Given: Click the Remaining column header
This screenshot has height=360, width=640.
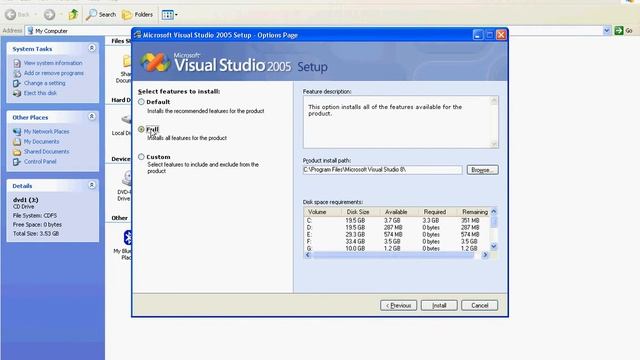Looking at the screenshot, I should coord(475,212).
